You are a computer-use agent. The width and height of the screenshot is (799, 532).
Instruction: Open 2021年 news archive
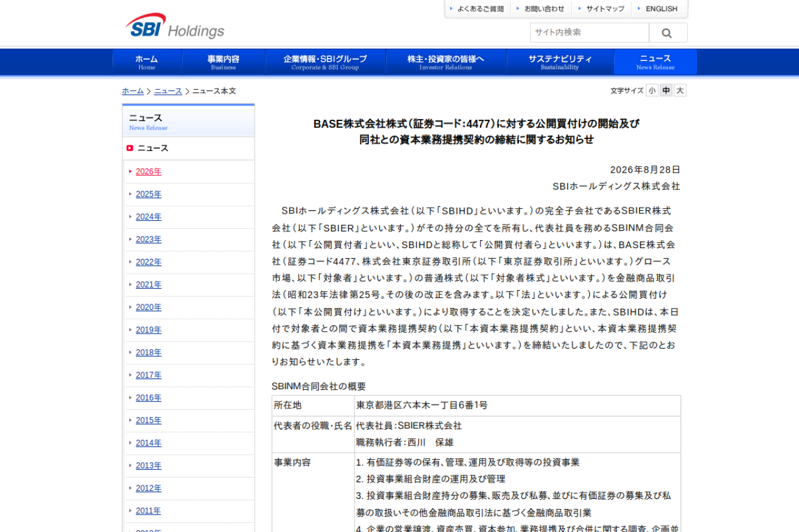pyautogui.click(x=149, y=284)
